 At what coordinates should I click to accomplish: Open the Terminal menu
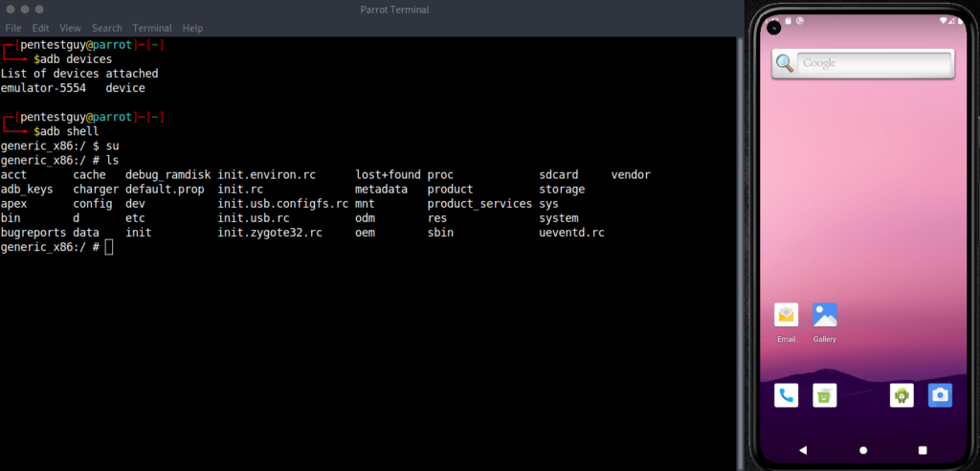point(152,28)
